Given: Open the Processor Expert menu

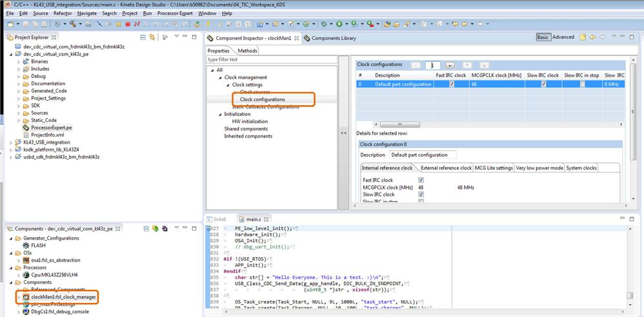Looking at the screenshot, I should pos(175,13).
